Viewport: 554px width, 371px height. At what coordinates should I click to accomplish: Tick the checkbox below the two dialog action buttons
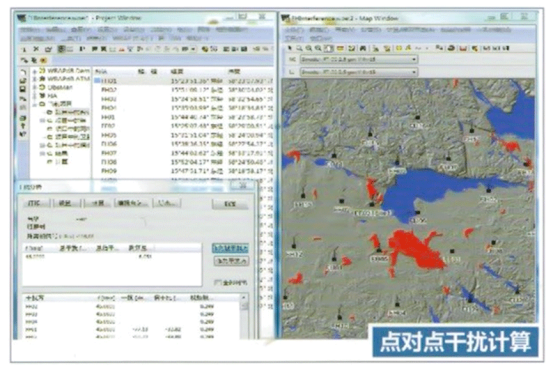coord(218,282)
